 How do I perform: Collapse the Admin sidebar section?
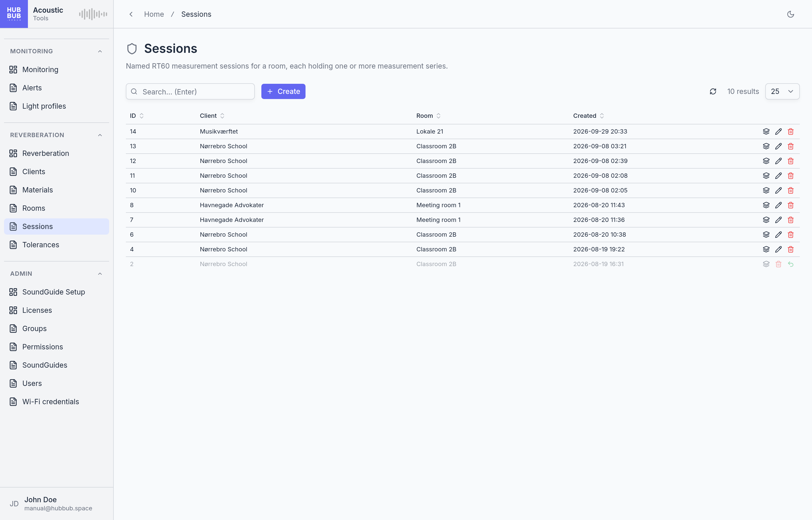click(x=100, y=274)
